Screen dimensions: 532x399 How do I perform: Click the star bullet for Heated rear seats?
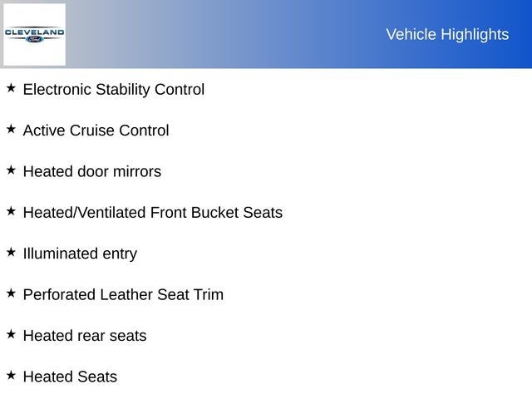pos(11,334)
